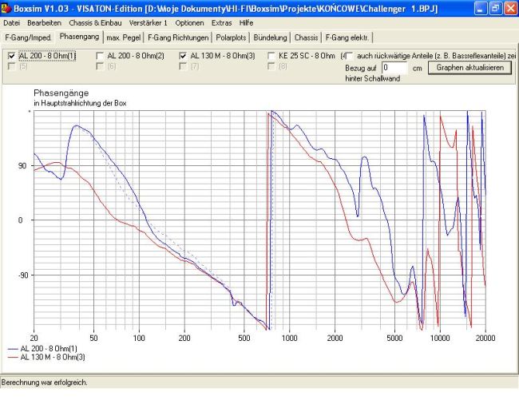Click the red AL 130 M - 8 Ohm(3) legend entry

pos(46,357)
